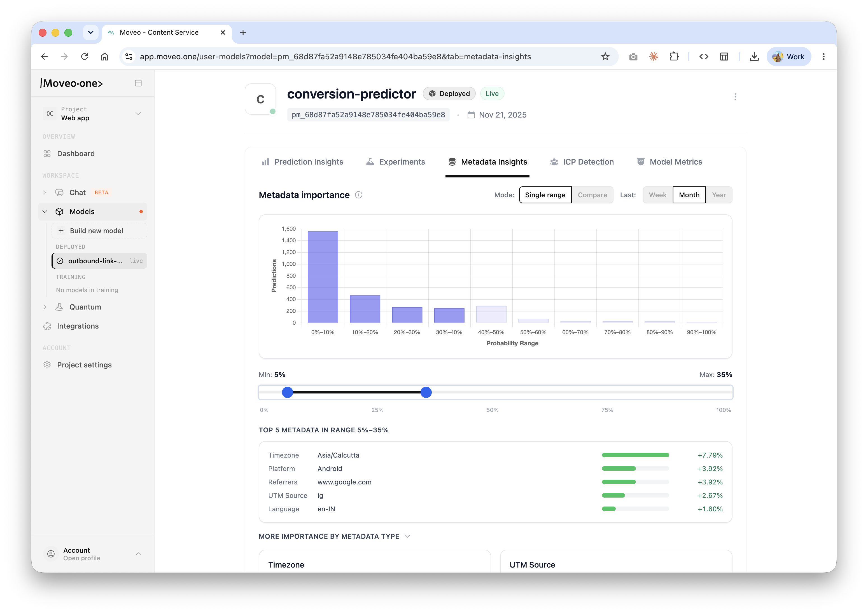The image size is (868, 614).
Task: Expand the Quantum section chevron
Action: tap(45, 307)
